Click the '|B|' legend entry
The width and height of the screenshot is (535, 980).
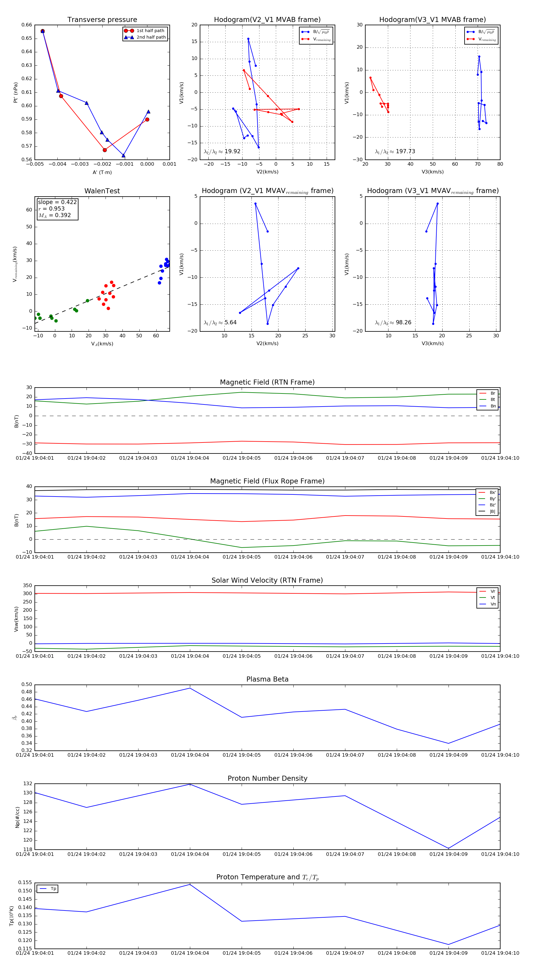487,511
